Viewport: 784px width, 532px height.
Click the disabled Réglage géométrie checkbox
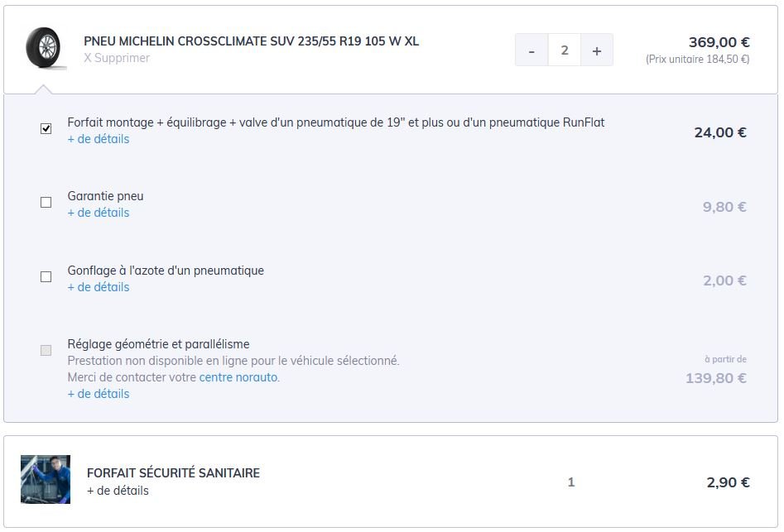click(x=46, y=351)
